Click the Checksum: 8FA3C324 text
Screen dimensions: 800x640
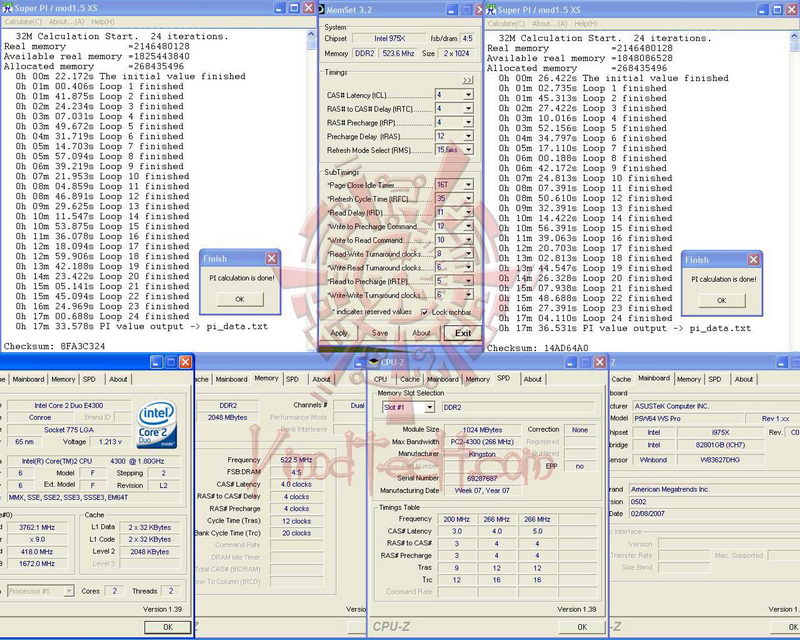tap(55, 346)
